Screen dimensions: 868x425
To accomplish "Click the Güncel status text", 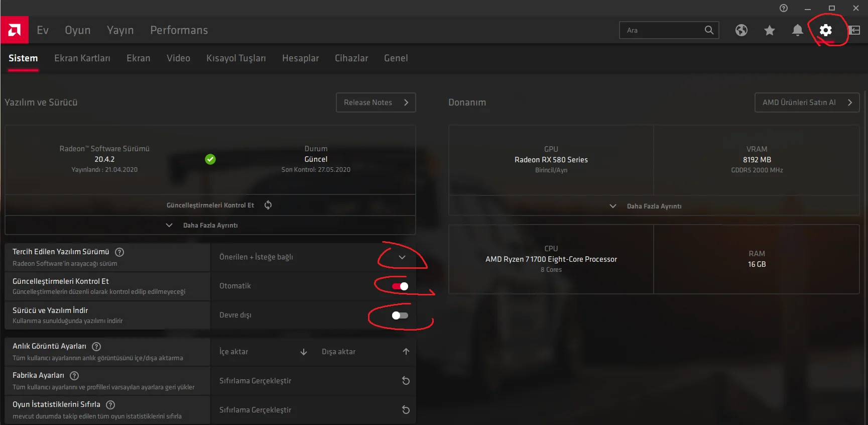I will pyautogui.click(x=316, y=159).
